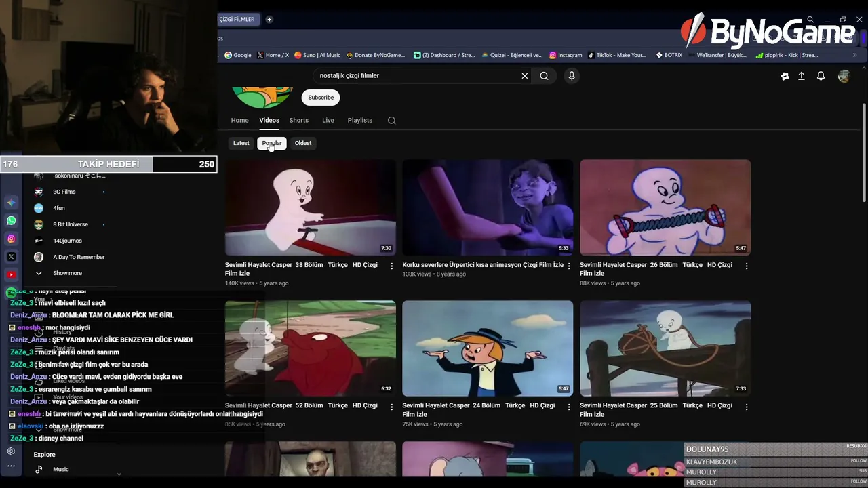868x488 pixels.
Task: Open the 140journos subscription channel
Action: point(67,241)
